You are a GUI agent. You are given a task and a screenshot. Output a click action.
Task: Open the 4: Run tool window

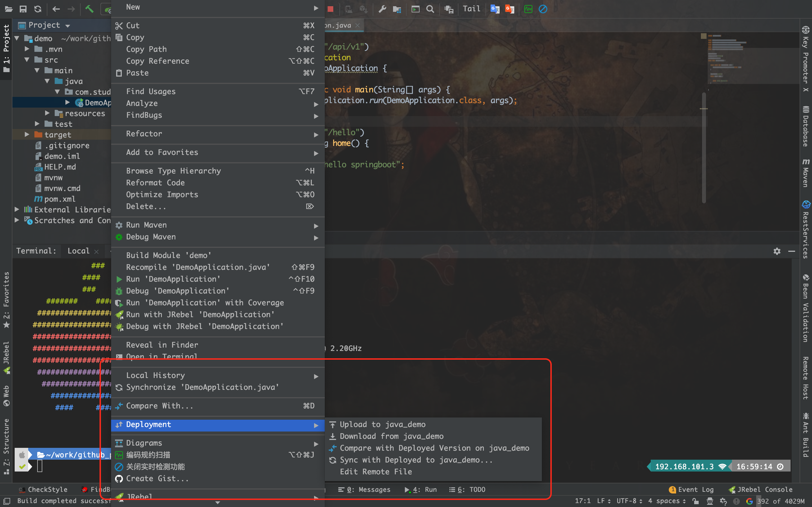tap(421, 490)
